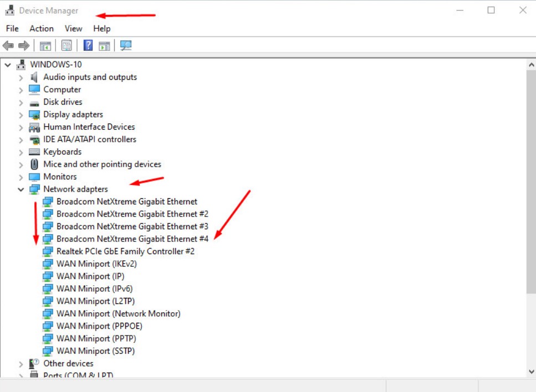Screen dimensions: 536x392
Task: Click the Display adapters icon
Action: (x=34, y=115)
